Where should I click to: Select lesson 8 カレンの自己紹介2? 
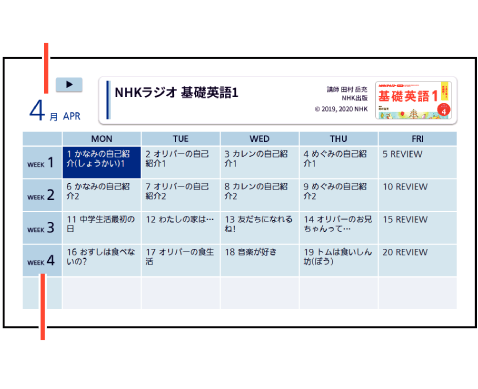tap(260, 195)
